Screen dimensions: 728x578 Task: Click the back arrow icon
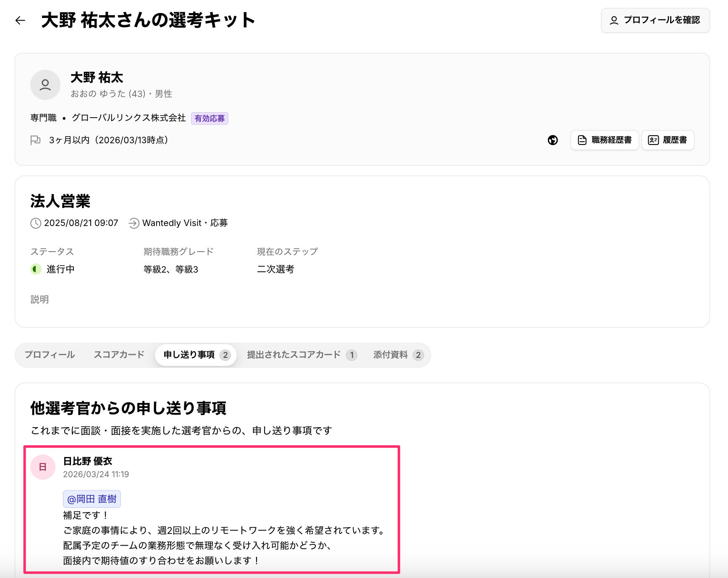tap(20, 20)
